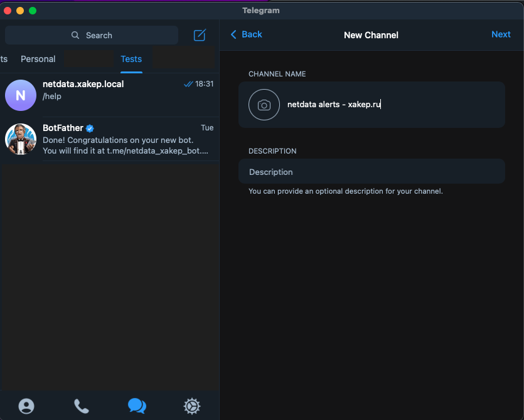Go Back from New Channel

pos(247,34)
